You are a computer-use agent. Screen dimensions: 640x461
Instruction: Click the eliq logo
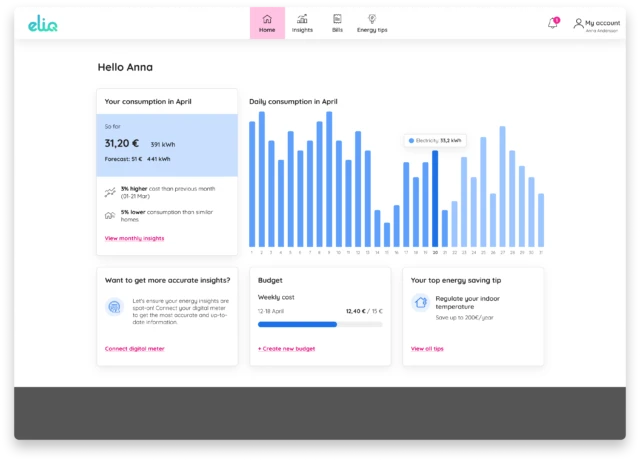click(x=42, y=24)
